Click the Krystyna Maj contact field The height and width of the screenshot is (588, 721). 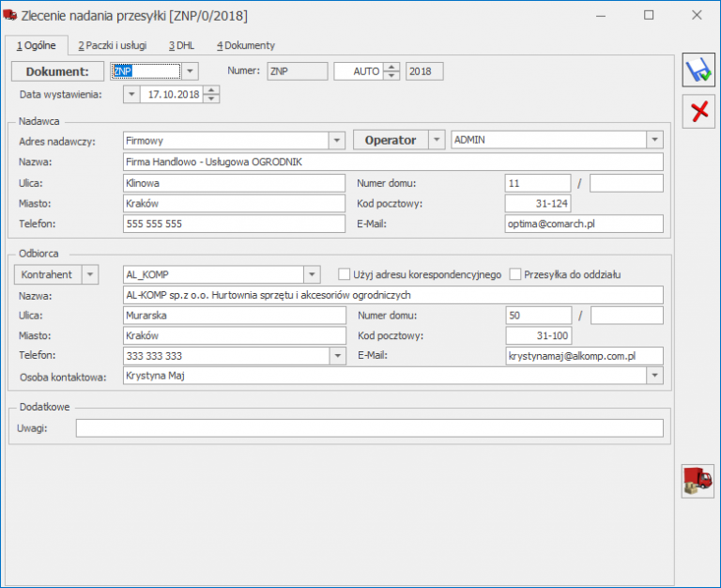384,376
